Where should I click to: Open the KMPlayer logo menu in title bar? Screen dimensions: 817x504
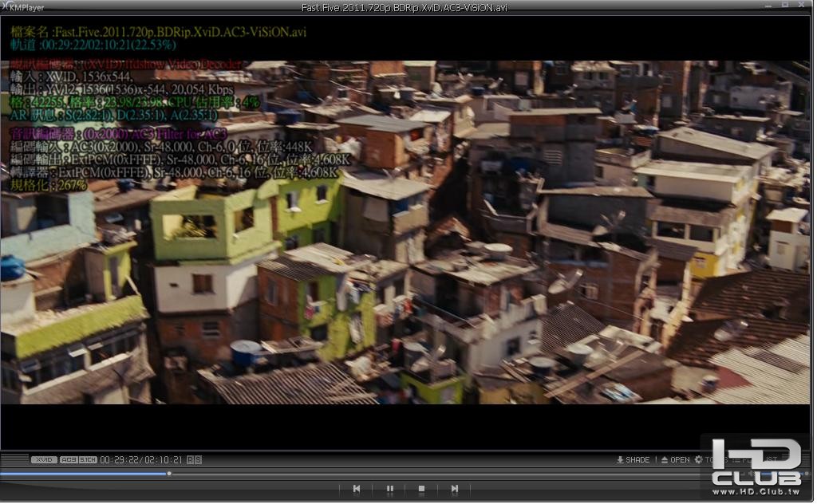pyautogui.click(x=23, y=7)
